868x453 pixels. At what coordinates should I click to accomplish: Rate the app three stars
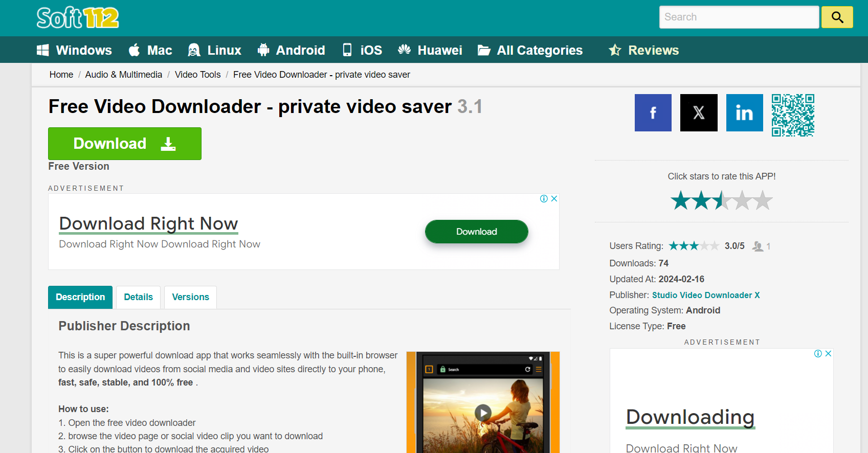(x=722, y=200)
